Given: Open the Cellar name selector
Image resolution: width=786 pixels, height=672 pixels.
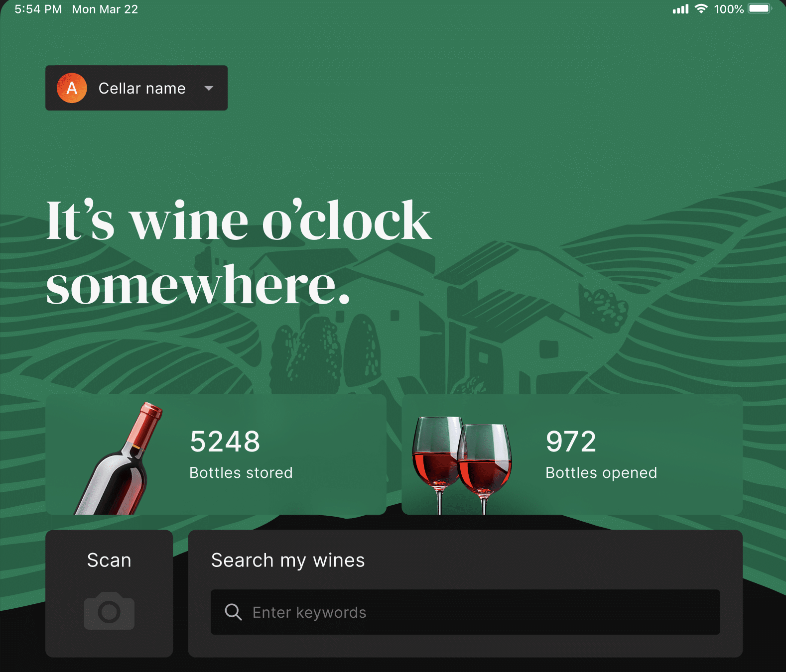Looking at the screenshot, I should coord(136,88).
